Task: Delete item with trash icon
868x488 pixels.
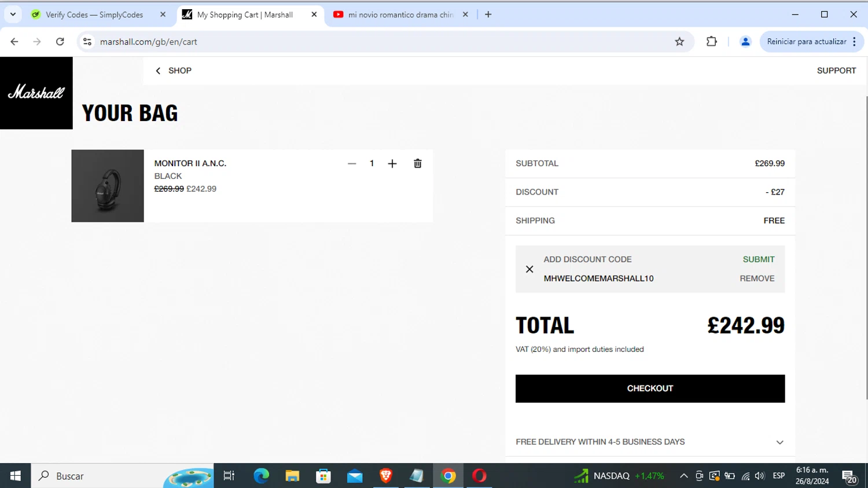Action: coord(418,164)
